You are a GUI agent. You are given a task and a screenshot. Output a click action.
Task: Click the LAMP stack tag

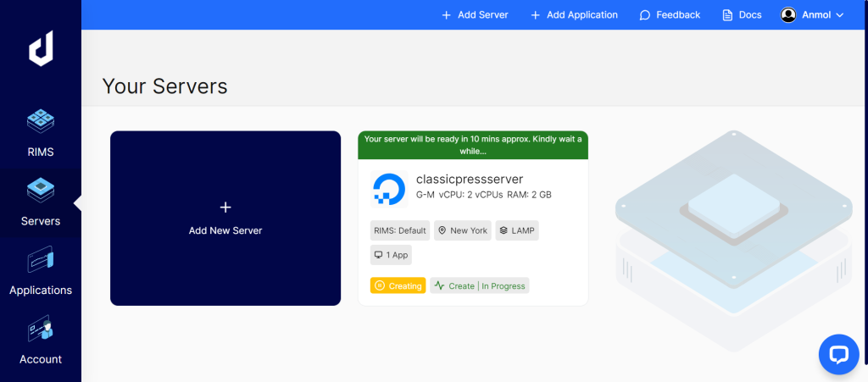point(517,230)
